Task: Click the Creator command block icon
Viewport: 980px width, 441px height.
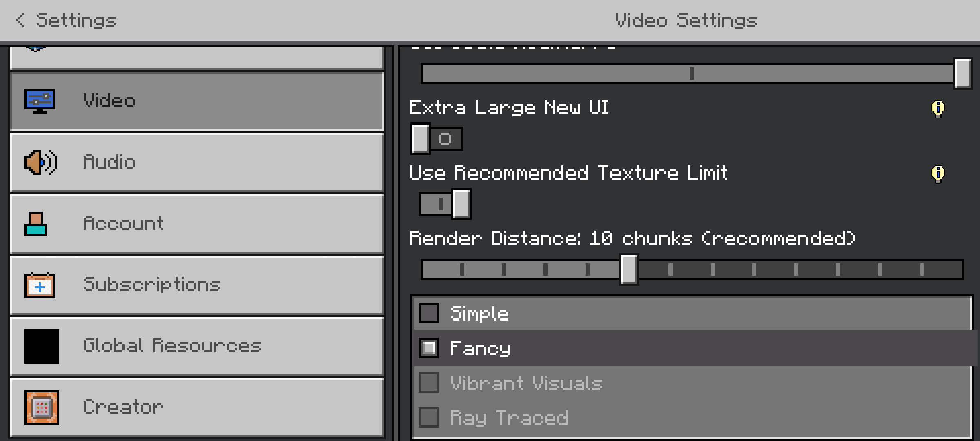Action: point(42,408)
